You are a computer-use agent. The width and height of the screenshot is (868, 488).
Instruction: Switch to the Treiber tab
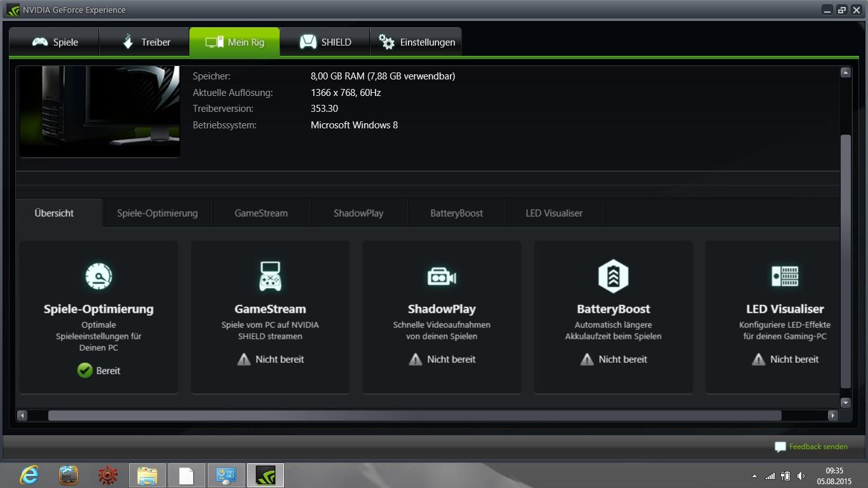pyautogui.click(x=144, y=42)
